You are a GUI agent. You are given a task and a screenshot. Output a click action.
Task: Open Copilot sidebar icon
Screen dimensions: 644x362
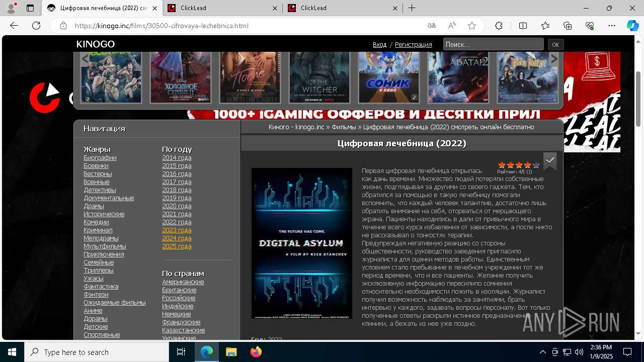[x=632, y=26]
